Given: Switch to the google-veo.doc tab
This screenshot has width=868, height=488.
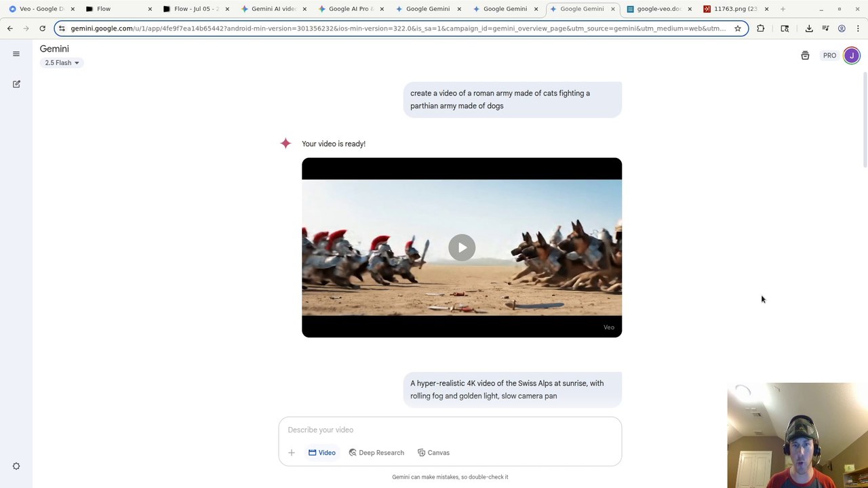Looking at the screenshot, I should [658, 9].
